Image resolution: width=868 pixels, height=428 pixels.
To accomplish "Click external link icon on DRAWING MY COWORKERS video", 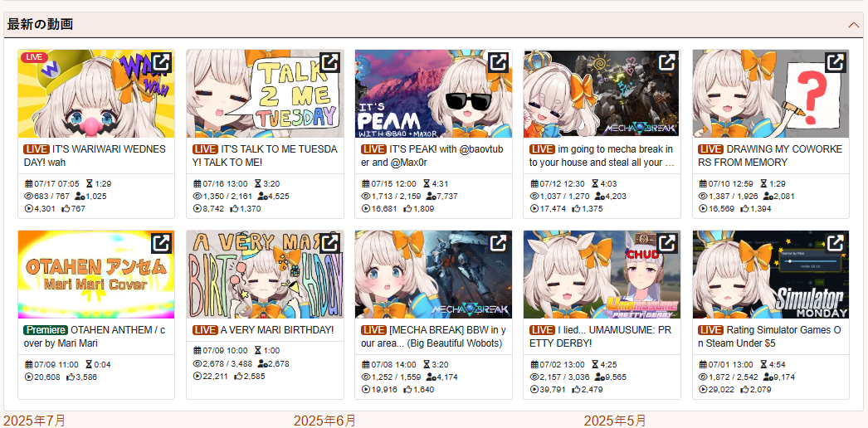I will pos(836,62).
